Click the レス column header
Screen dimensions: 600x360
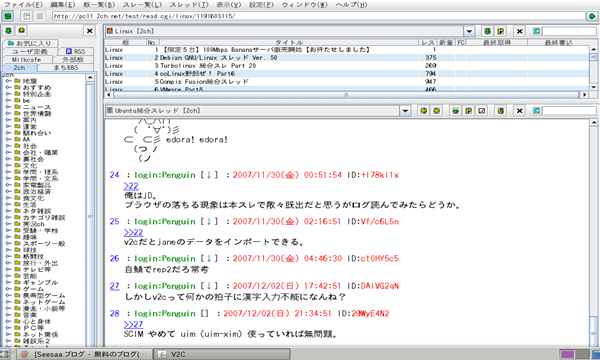[428, 42]
